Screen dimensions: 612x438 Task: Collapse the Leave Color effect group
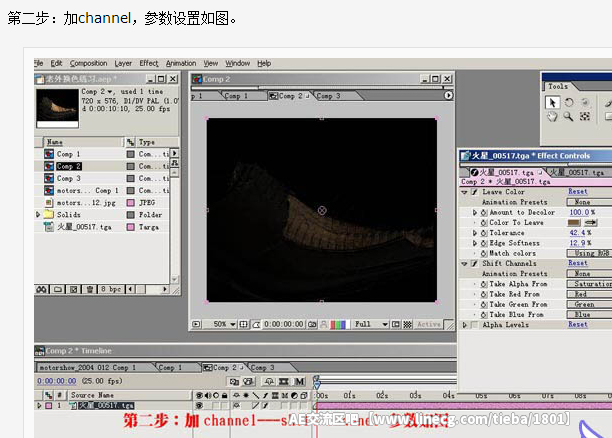[x=464, y=192]
